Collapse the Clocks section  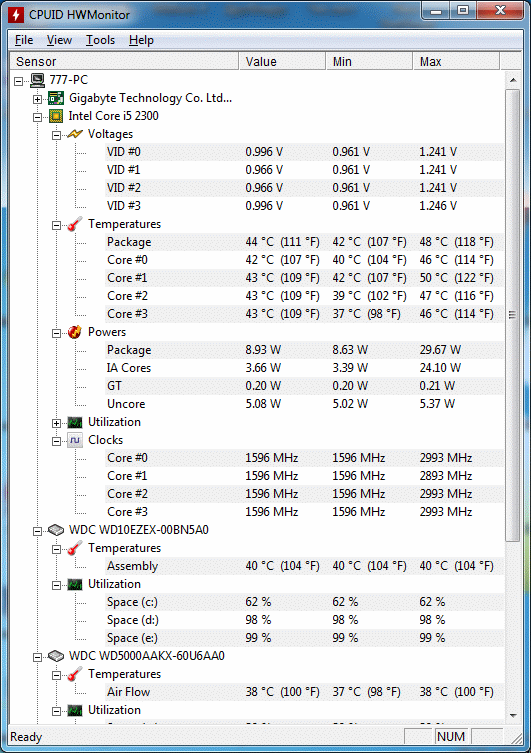click(57, 441)
